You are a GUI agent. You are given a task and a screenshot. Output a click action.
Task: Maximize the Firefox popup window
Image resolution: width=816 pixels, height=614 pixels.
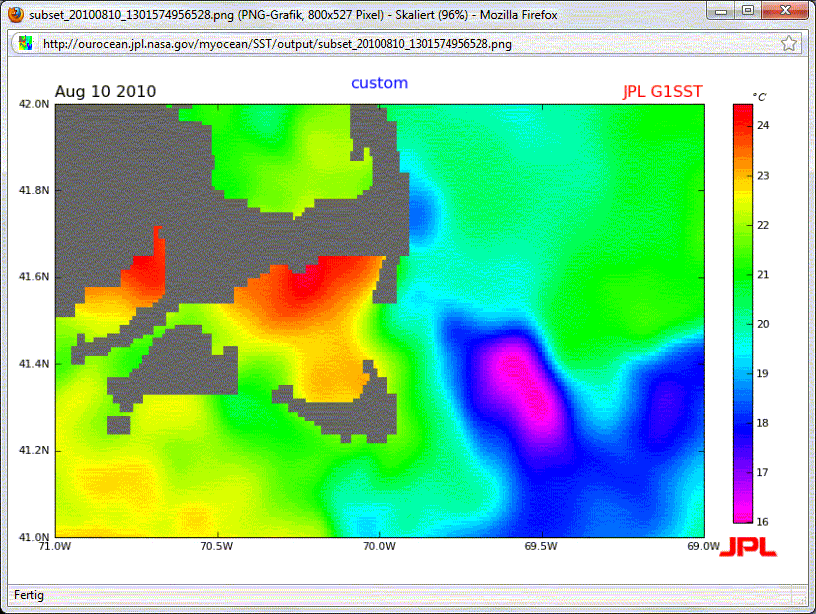click(x=747, y=11)
